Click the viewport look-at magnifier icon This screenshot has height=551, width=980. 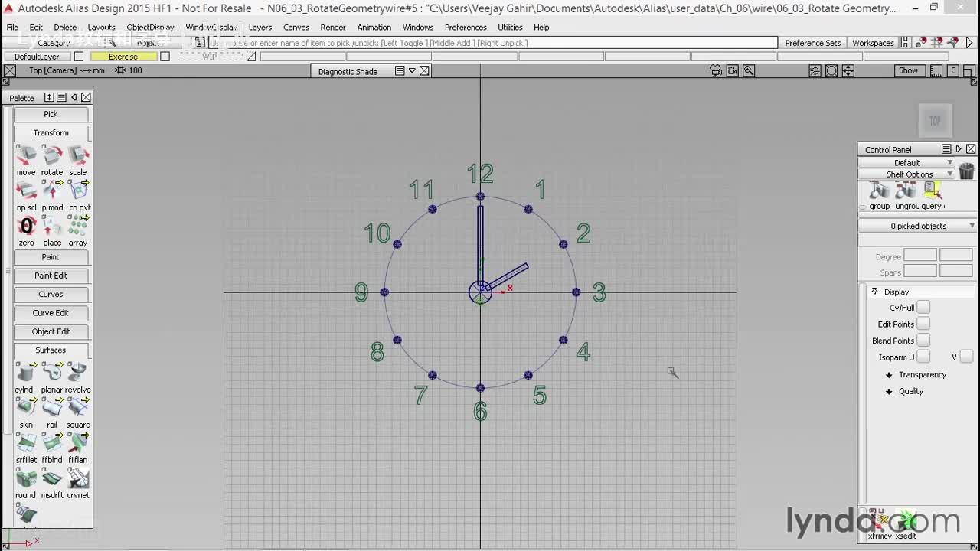749,70
